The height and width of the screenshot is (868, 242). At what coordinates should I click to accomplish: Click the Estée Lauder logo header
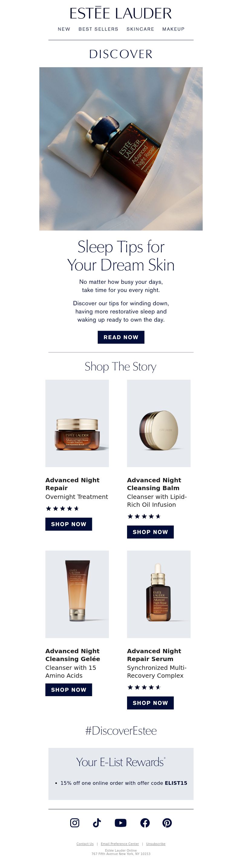(121, 13)
